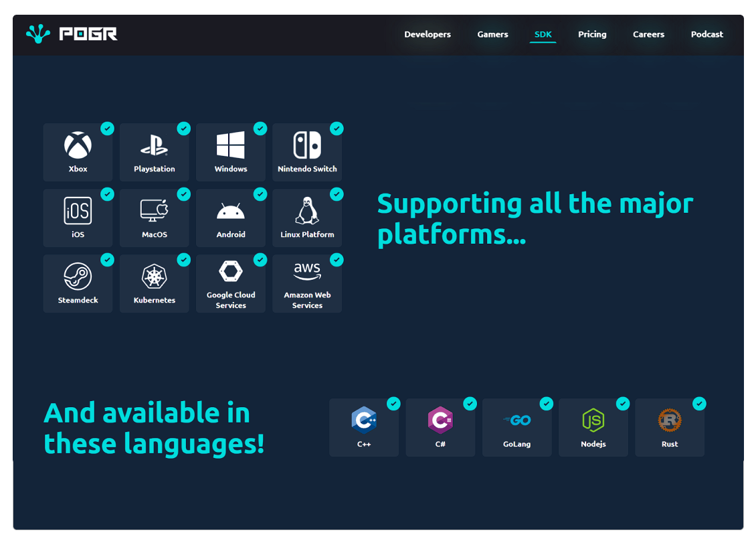This screenshot has height=543, width=756.
Task: Click the Nintendo Switch icon
Action: [x=307, y=145]
